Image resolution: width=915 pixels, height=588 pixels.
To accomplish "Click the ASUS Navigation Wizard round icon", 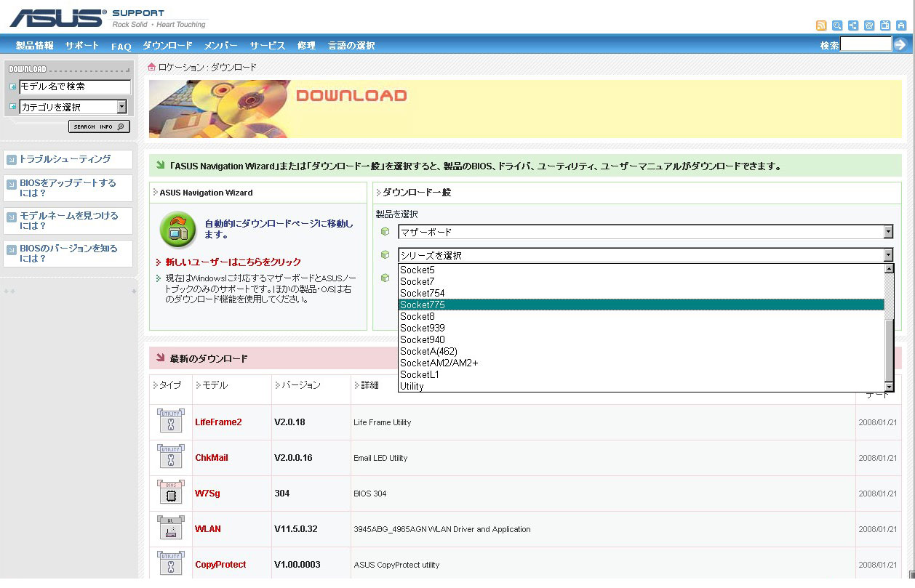I will coord(178,229).
